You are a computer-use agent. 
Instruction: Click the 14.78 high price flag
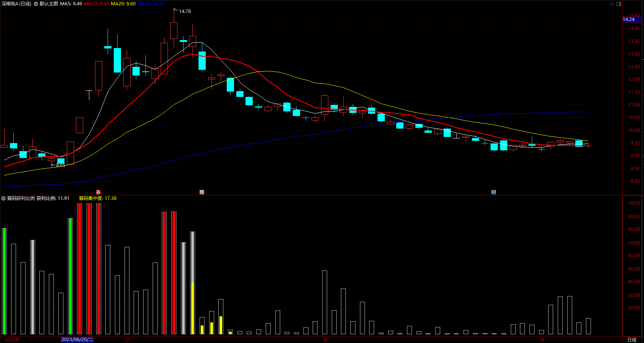(x=185, y=11)
